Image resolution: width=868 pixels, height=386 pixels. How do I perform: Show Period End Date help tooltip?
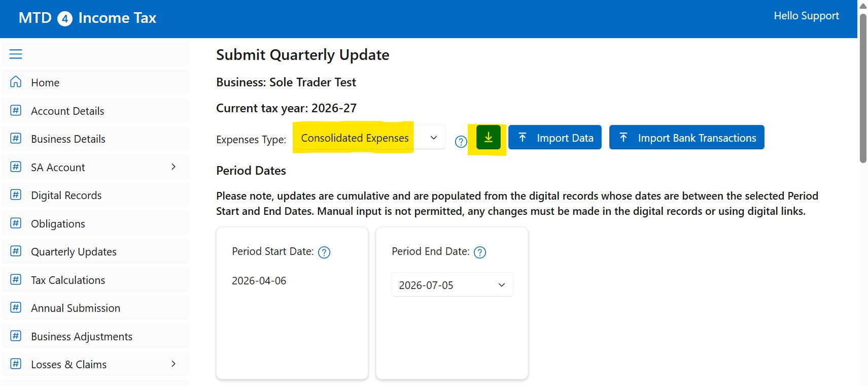click(x=480, y=252)
